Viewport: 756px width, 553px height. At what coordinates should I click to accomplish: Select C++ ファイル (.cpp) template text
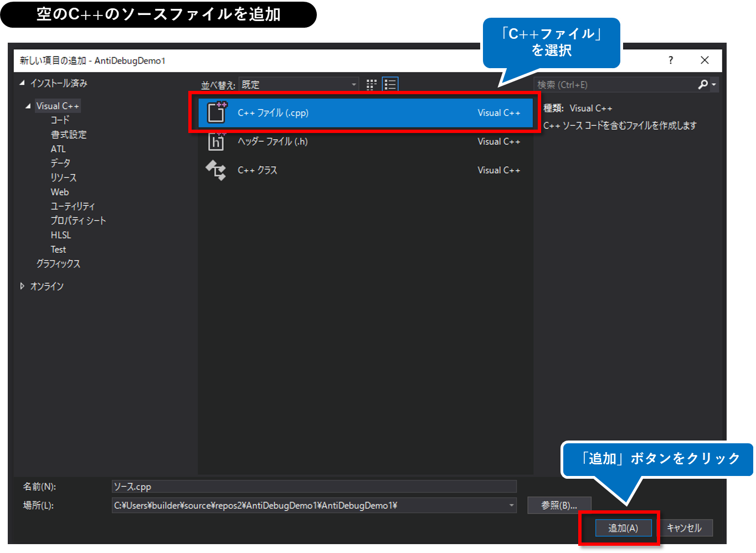[273, 113]
